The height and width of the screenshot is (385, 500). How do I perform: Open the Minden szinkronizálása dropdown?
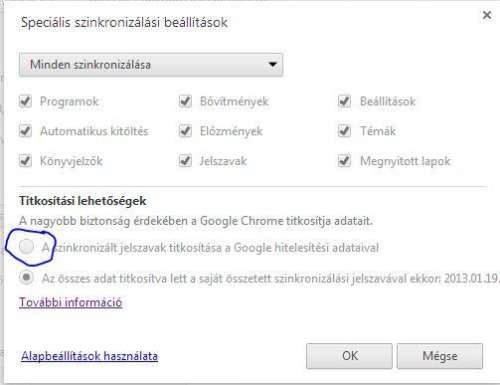(x=151, y=65)
